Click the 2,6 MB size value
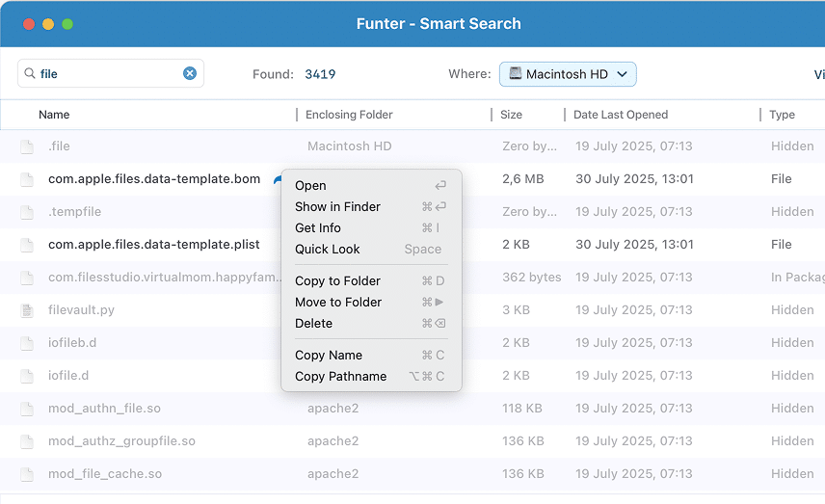The width and height of the screenshot is (825, 504). click(x=523, y=179)
